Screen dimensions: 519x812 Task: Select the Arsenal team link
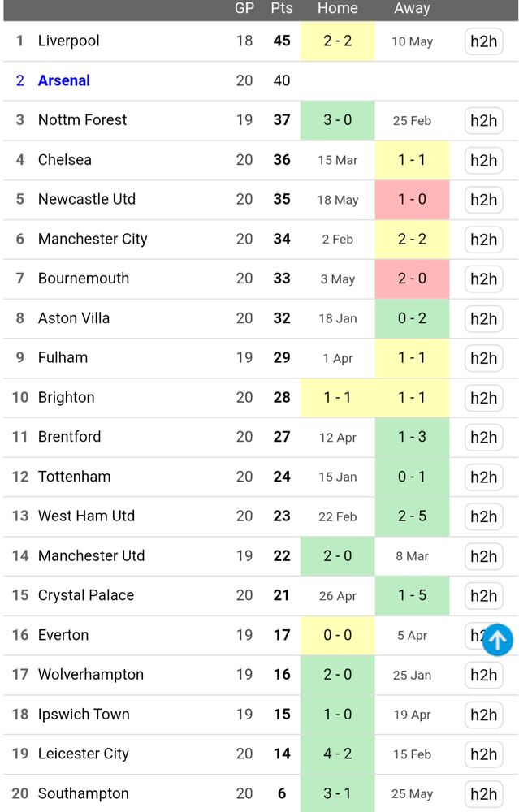click(64, 80)
